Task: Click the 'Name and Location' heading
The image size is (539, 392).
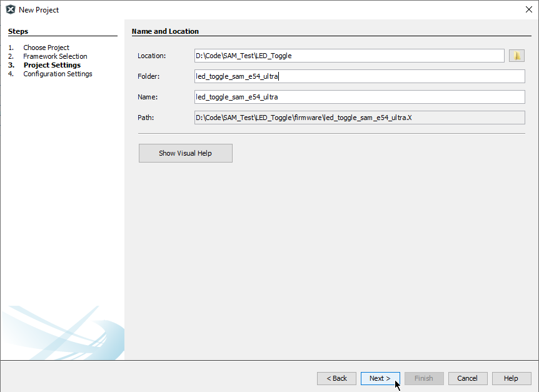Action: coord(165,31)
